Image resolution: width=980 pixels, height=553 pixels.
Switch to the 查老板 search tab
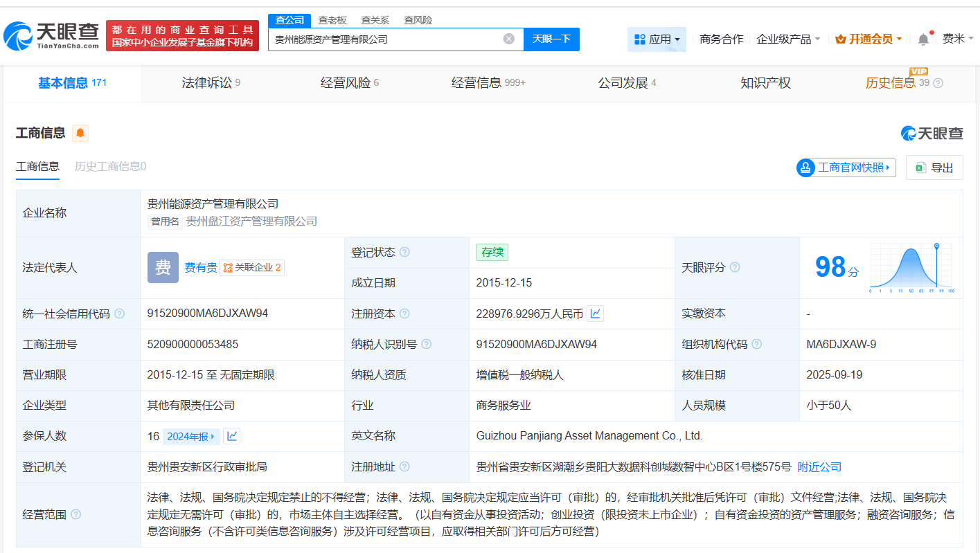click(x=332, y=20)
